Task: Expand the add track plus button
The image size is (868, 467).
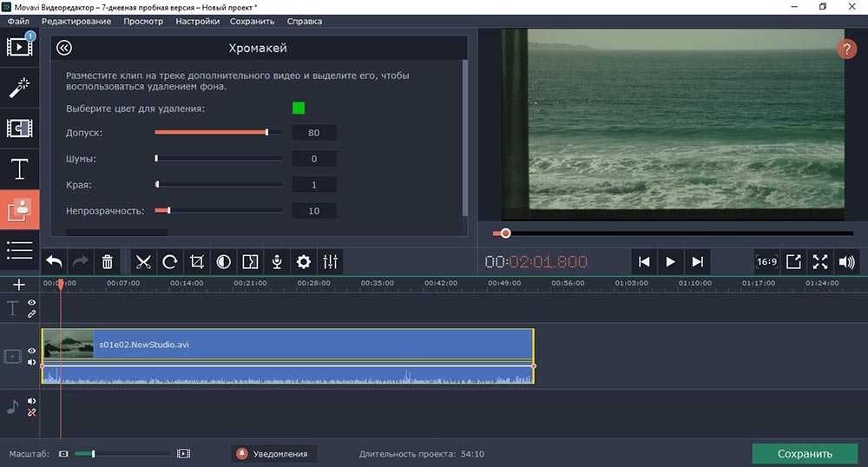Action: 19,285
